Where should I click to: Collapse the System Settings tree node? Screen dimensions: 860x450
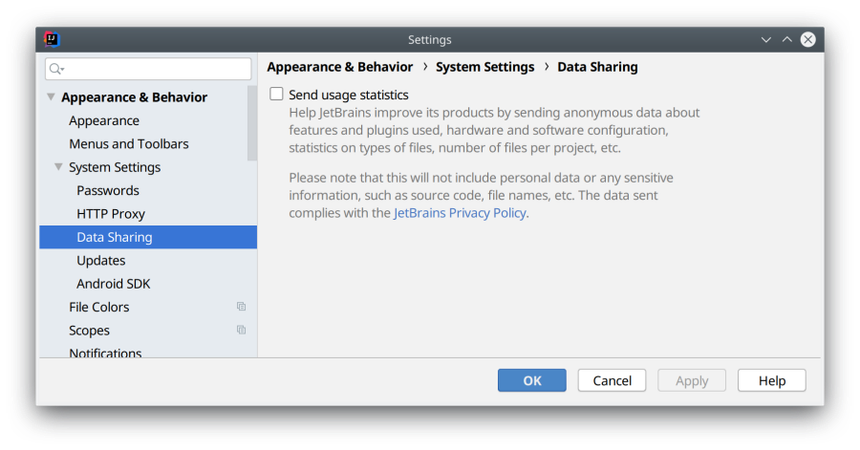pyautogui.click(x=59, y=167)
